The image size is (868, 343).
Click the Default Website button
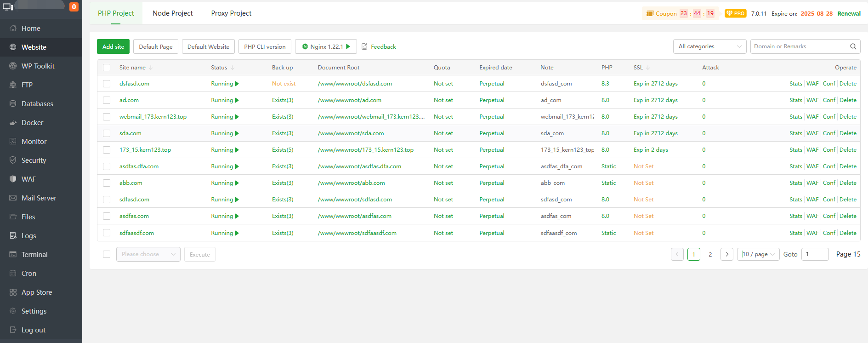click(208, 46)
